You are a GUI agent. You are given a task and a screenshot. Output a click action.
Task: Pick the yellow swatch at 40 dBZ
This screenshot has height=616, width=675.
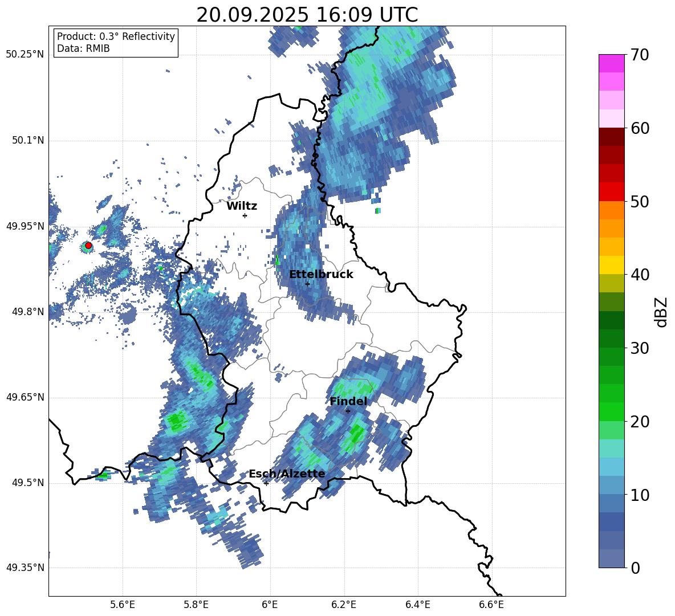[611, 265]
